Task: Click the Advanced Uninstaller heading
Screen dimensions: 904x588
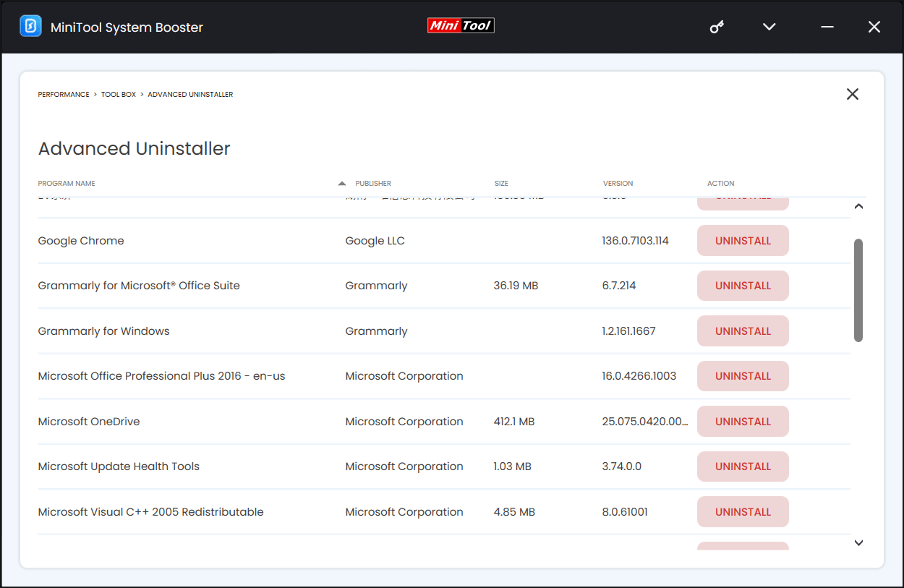Action: click(134, 148)
